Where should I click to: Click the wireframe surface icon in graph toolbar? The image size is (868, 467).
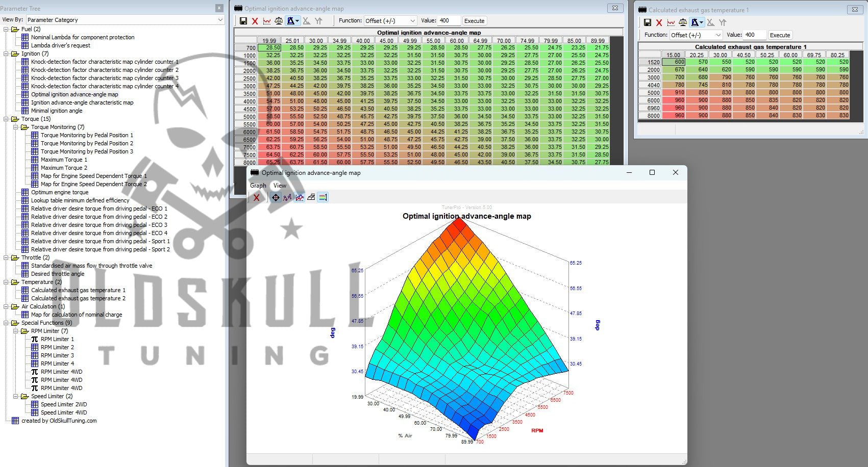[311, 197]
